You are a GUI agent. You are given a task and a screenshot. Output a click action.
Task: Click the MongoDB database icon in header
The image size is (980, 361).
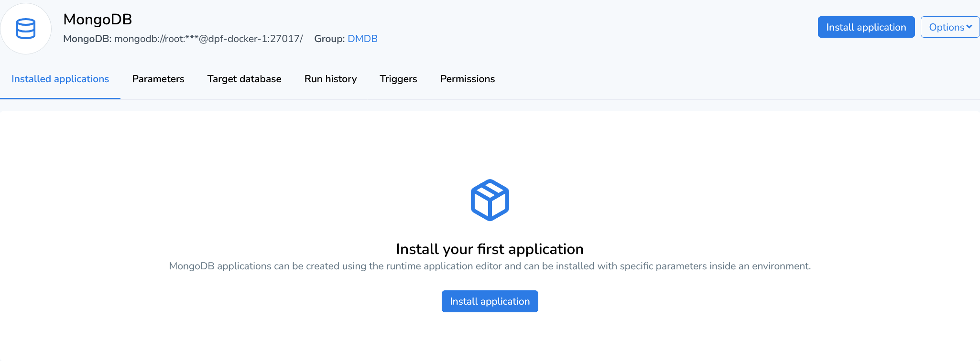pyautogui.click(x=26, y=29)
